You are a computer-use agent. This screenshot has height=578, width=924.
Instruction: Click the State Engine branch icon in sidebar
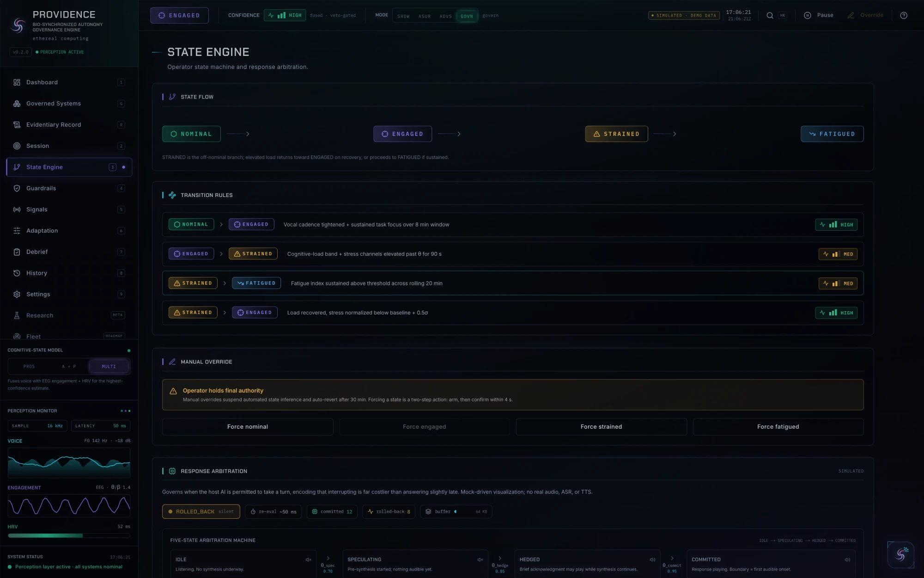click(17, 167)
